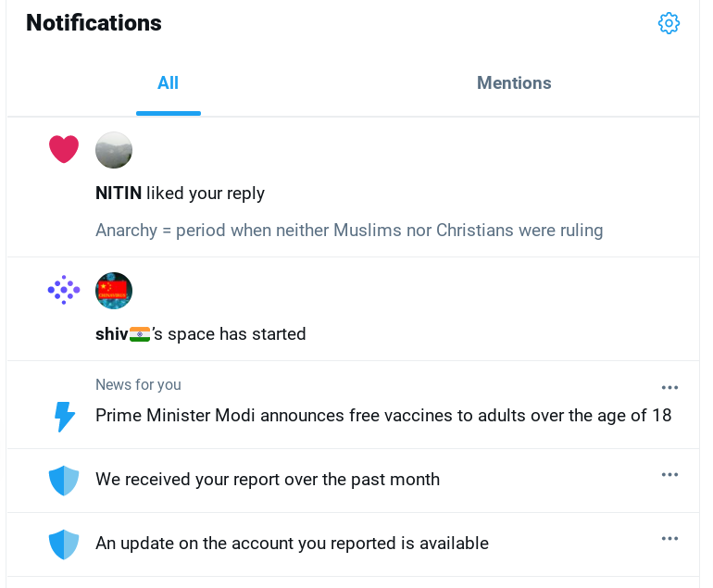The image size is (713, 588).
Task: Click NITIN's username link
Action: (119, 194)
